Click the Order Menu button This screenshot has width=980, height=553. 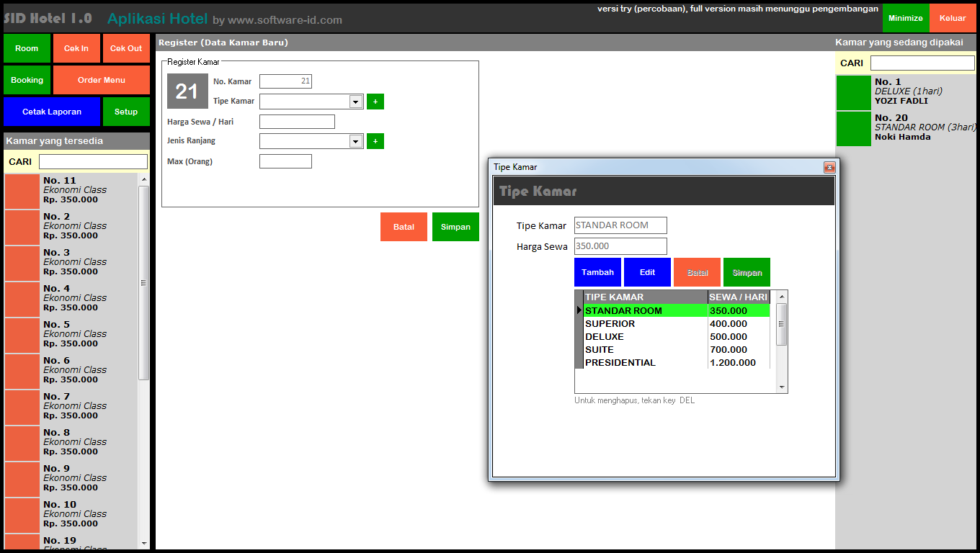(102, 80)
